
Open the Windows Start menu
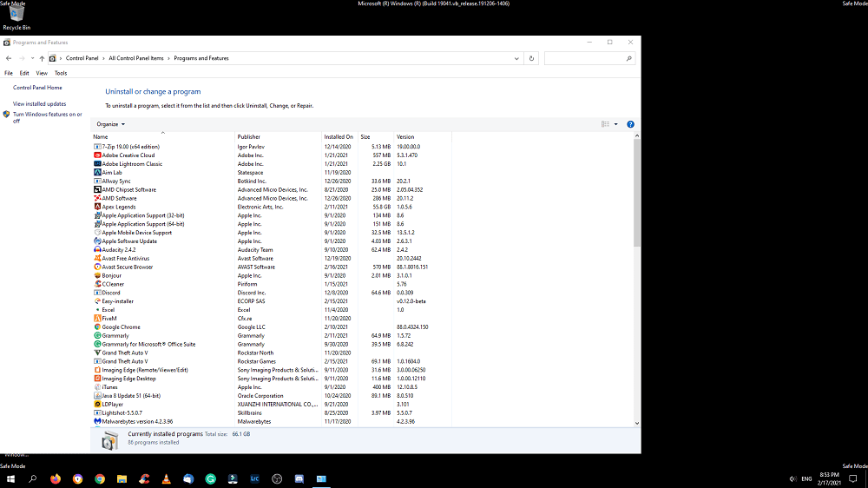click(x=10, y=478)
